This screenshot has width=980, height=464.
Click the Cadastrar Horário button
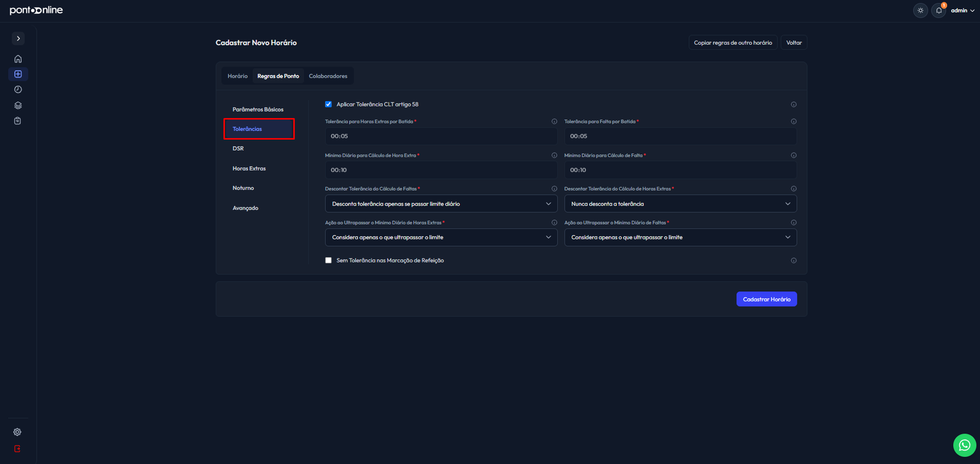pyautogui.click(x=766, y=299)
